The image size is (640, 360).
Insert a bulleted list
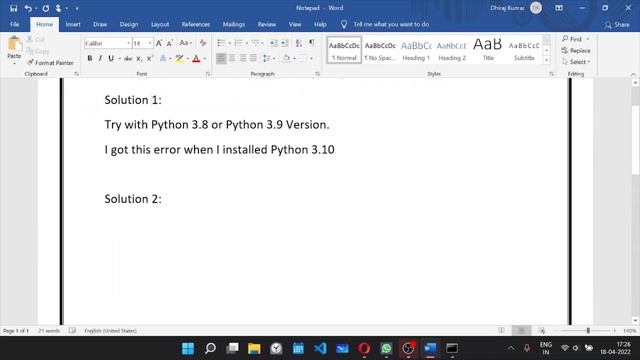coord(221,43)
